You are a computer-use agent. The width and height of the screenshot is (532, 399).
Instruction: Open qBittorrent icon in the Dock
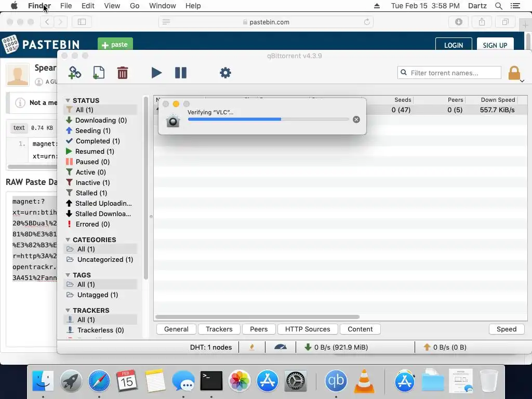click(336, 381)
